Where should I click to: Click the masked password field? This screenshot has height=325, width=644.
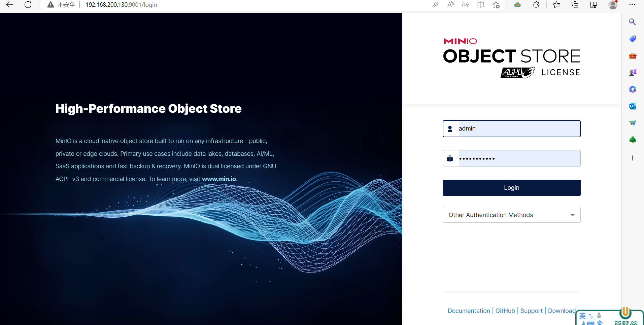511,158
